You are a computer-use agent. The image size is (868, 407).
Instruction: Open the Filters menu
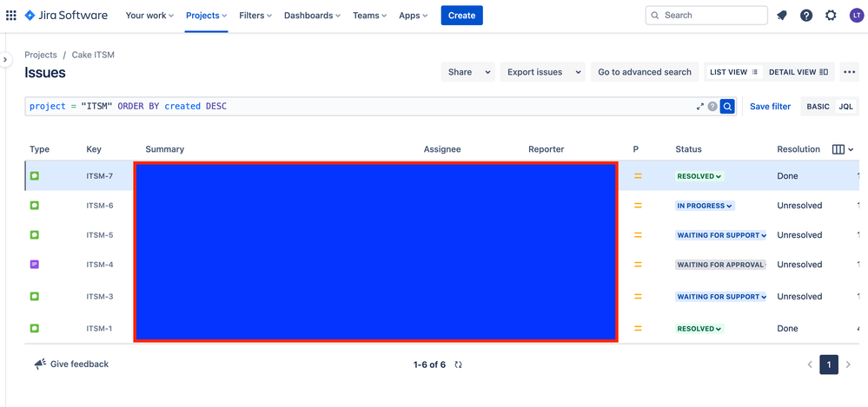tap(255, 16)
